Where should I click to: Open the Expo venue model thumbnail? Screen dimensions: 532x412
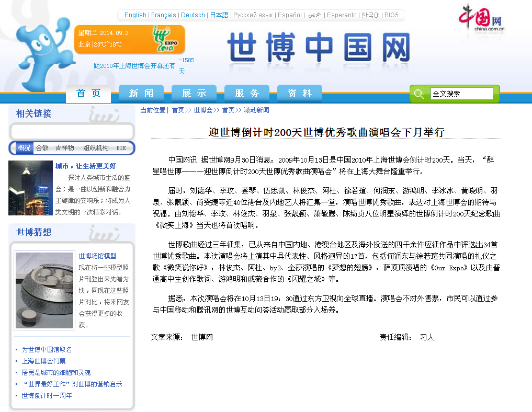coord(44,290)
